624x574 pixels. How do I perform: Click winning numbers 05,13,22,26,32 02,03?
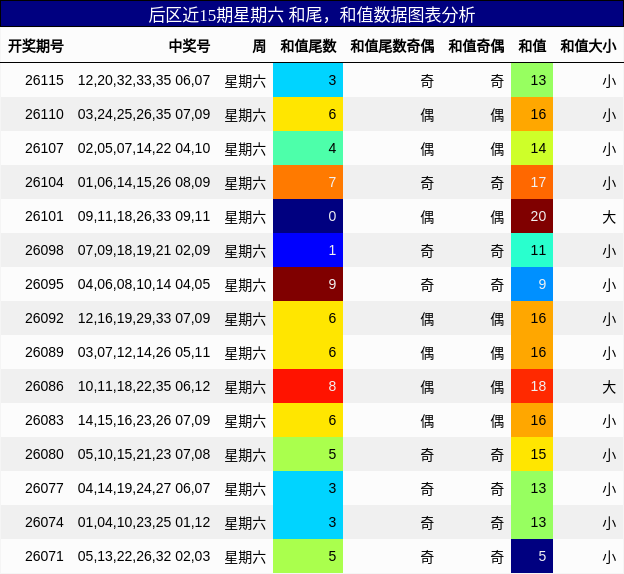tap(144, 556)
